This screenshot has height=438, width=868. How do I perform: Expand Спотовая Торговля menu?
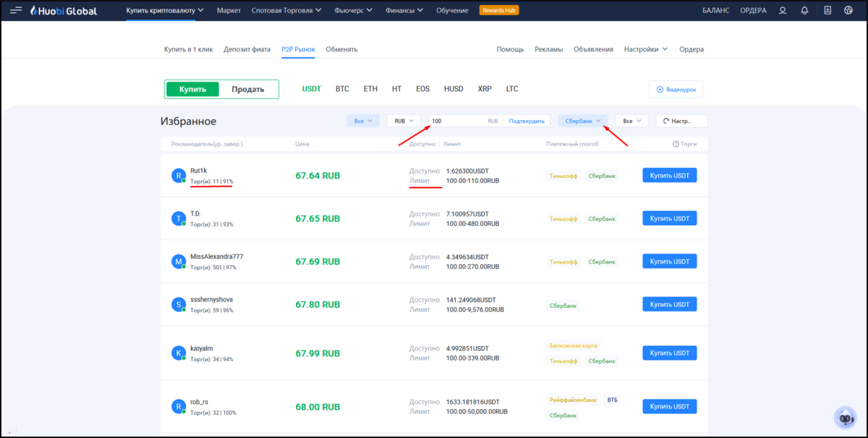(287, 10)
